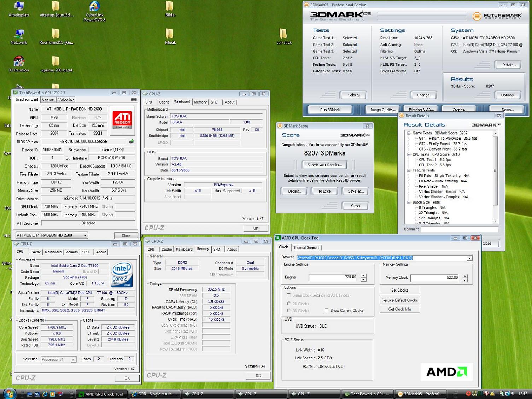Select 'CPU Test 1' result row
532x399 pixels.
[435, 160]
